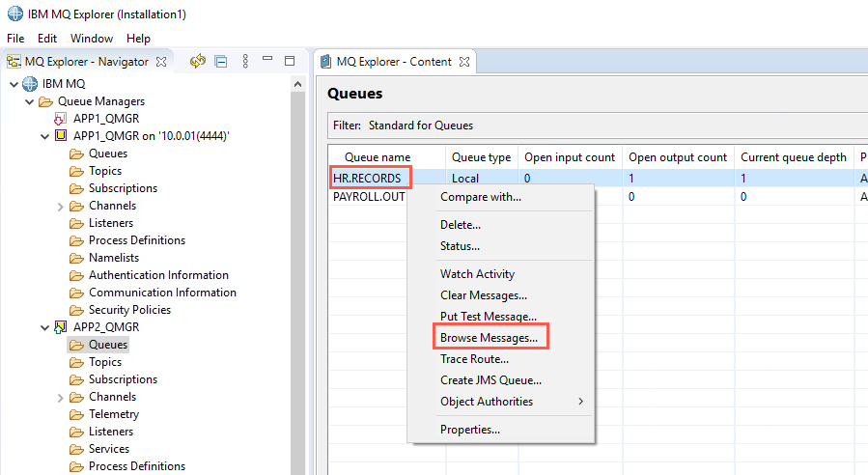The image size is (868, 475).
Task: Sort by Current queue depth column header
Action: [x=794, y=157]
